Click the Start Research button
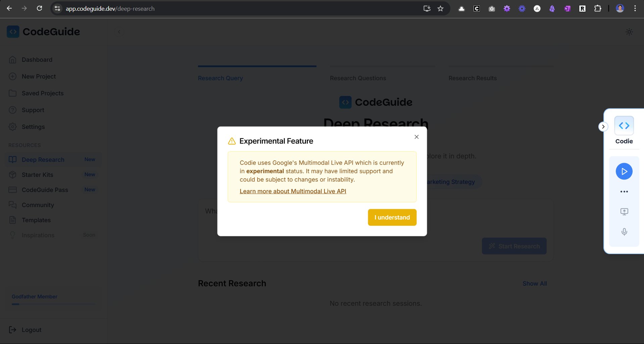Image resolution: width=644 pixels, height=344 pixels. tap(514, 246)
